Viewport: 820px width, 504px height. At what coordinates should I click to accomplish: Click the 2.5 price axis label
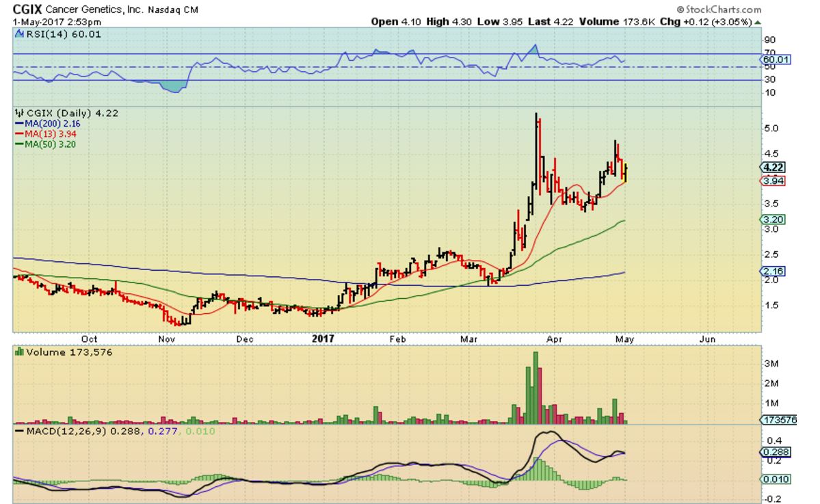pyautogui.click(x=771, y=254)
